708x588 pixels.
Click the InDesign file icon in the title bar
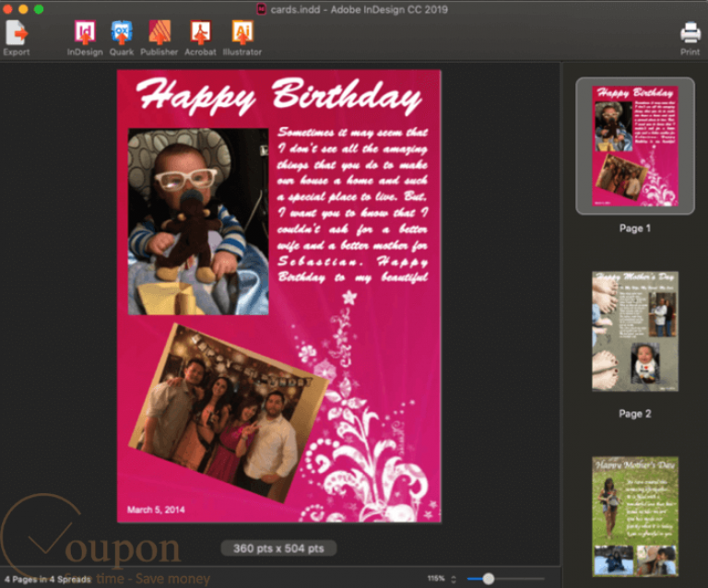pos(262,9)
